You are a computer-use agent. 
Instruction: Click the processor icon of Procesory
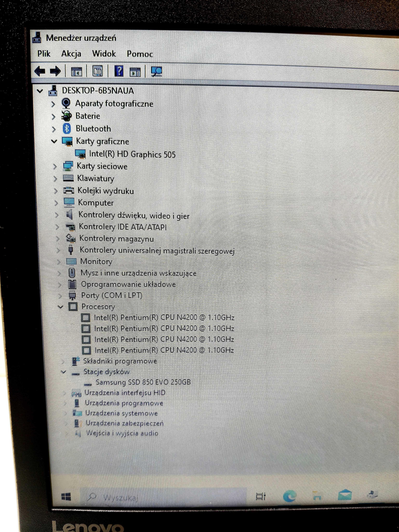click(x=73, y=306)
